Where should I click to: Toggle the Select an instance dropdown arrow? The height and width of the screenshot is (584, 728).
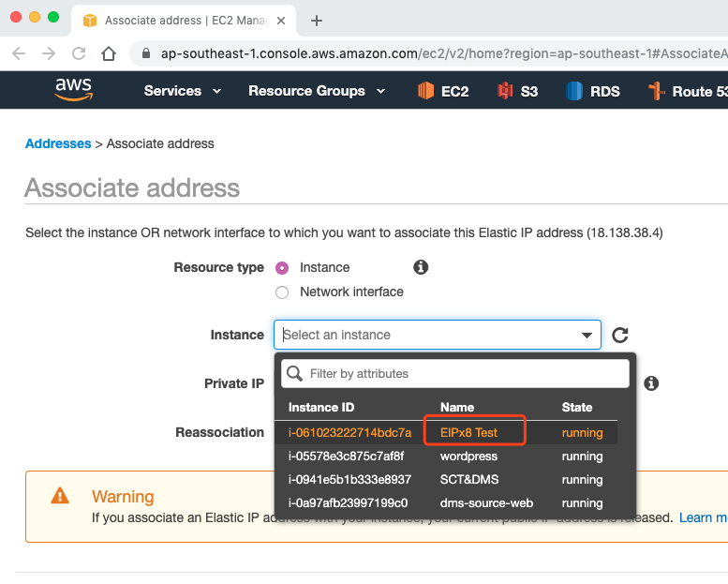(587, 335)
